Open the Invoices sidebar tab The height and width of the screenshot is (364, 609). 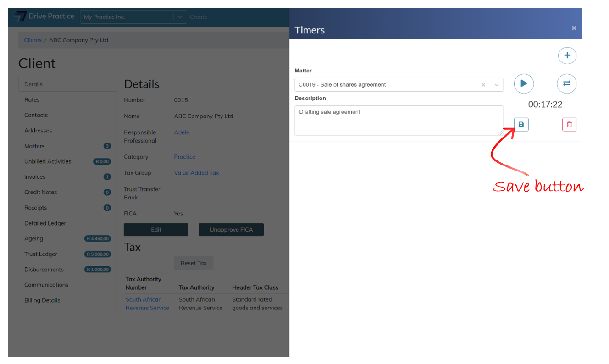point(67,177)
